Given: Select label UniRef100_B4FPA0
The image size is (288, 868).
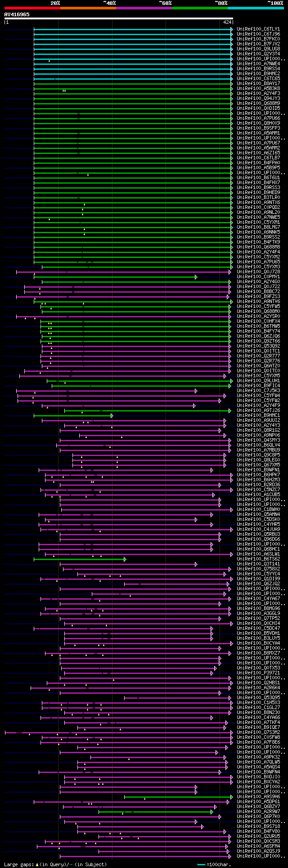Looking at the screenshot, I should tap(258, 163).
